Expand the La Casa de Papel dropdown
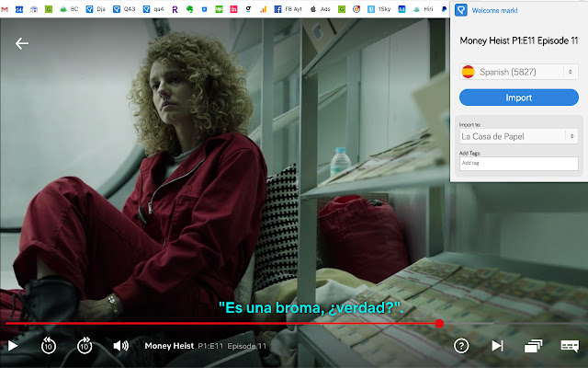This screenshot has width=588, height=368. point(518,136)
